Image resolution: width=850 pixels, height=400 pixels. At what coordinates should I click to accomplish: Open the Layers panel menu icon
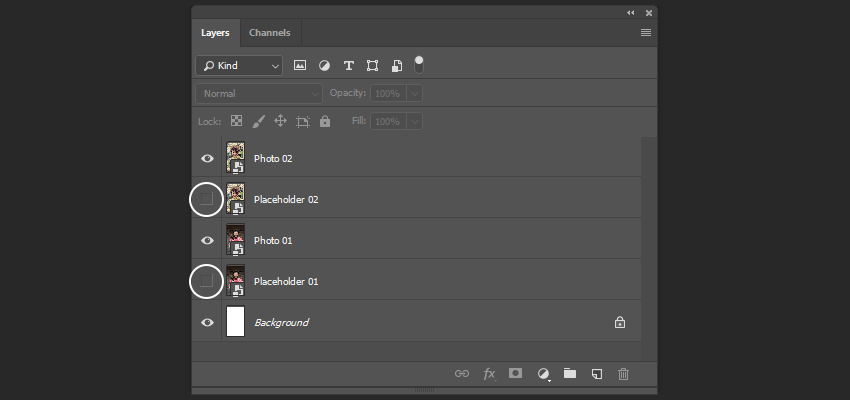point(646,33)
